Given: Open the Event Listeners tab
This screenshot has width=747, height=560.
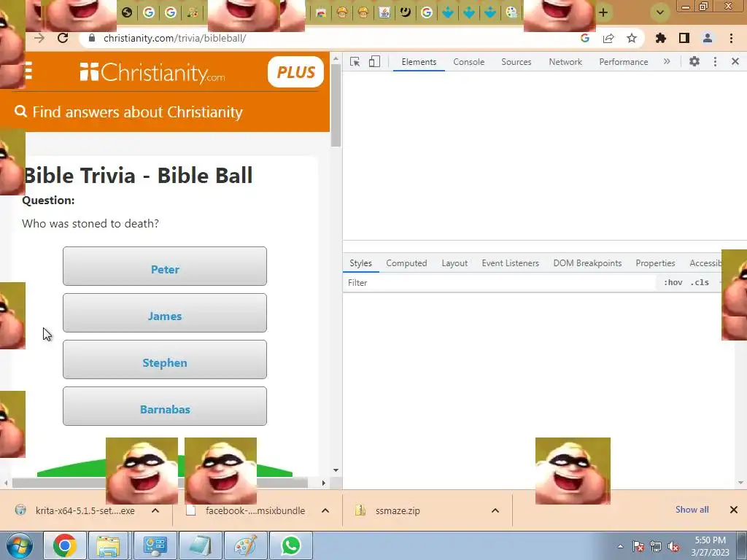Looking at the screenshot, I should click(510, 263).
